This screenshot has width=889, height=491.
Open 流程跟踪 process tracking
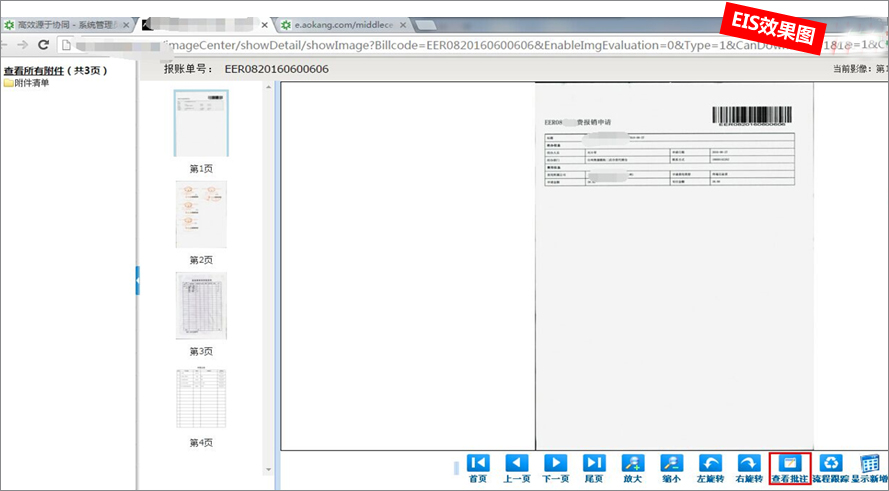(831, 463)
